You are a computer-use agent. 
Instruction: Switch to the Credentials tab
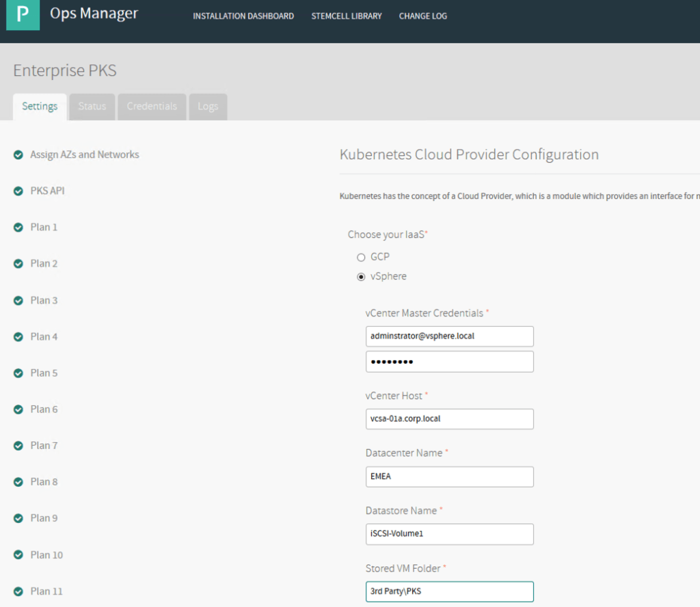click(152, 107)
